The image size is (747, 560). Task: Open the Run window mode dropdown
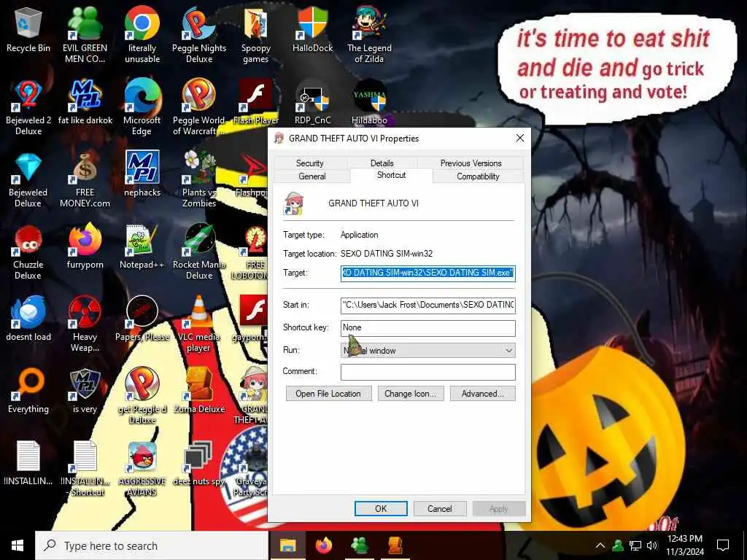click(x=427, y=351)
